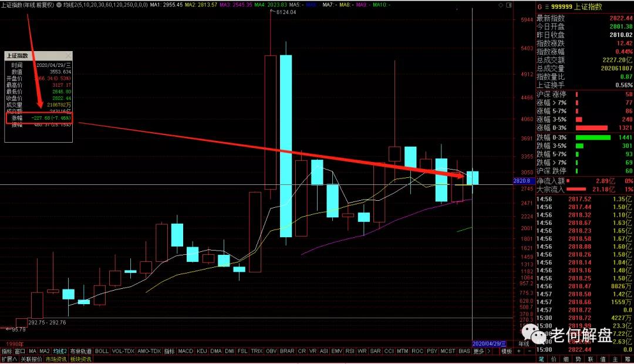Screen dimensions: 634x364
Task: Select the 势 tab in right panel
Action: click(579, 359)
